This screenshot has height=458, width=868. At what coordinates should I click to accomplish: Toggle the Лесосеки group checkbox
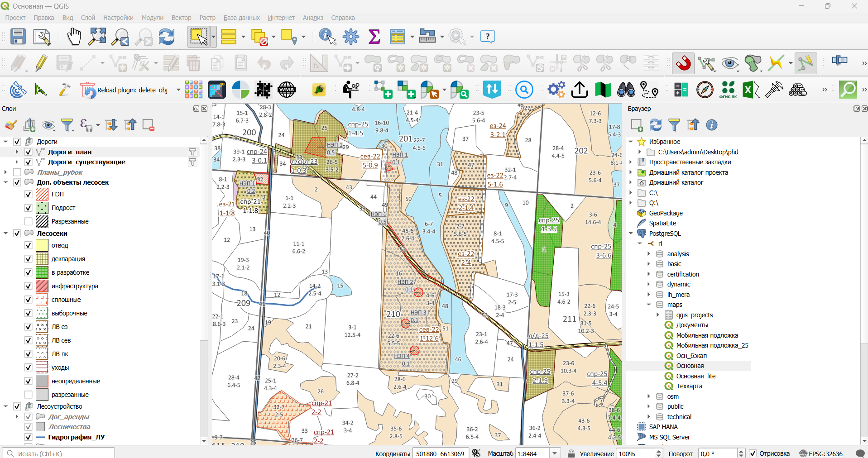[17, 234]
